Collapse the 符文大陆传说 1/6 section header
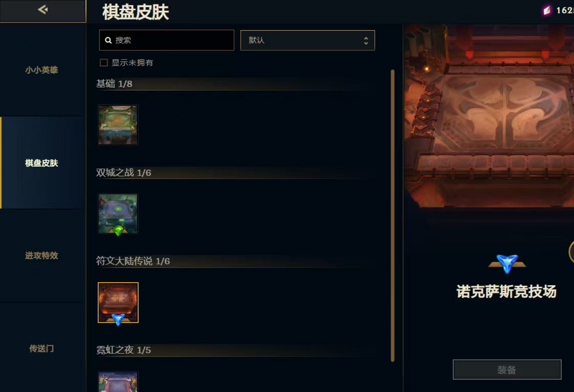The image size is (574, 392). (234, 261)
